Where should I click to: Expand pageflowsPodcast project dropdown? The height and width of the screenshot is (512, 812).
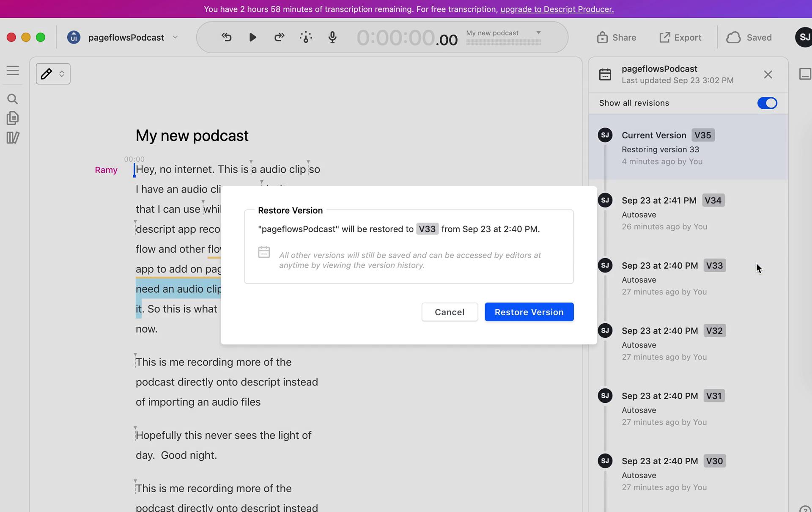tap(175, 37)
